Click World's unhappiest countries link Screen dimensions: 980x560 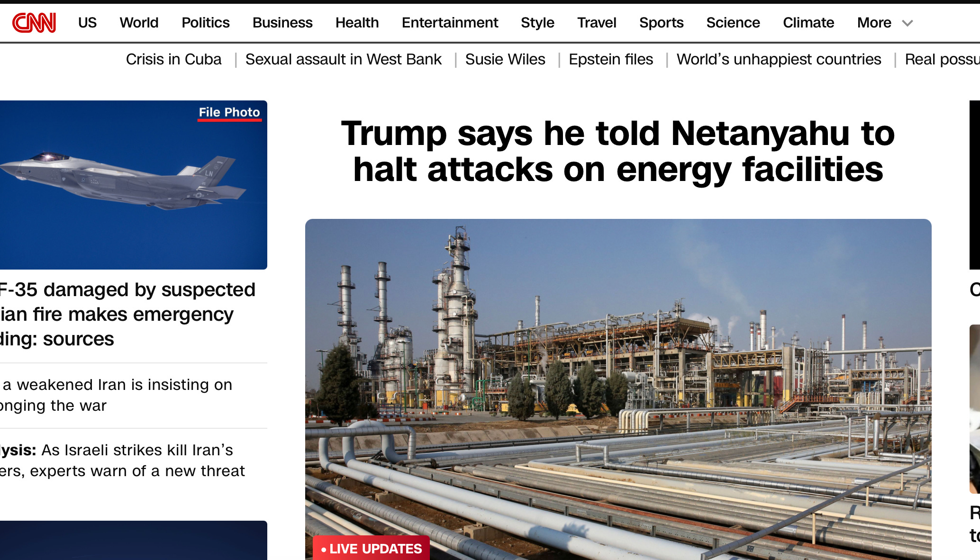[x=779, y=59]
